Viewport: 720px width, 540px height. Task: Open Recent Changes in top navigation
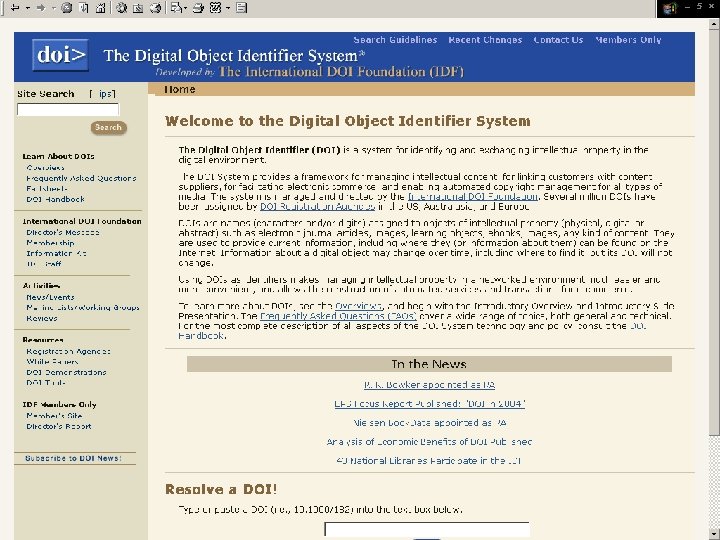click(485, 40)
